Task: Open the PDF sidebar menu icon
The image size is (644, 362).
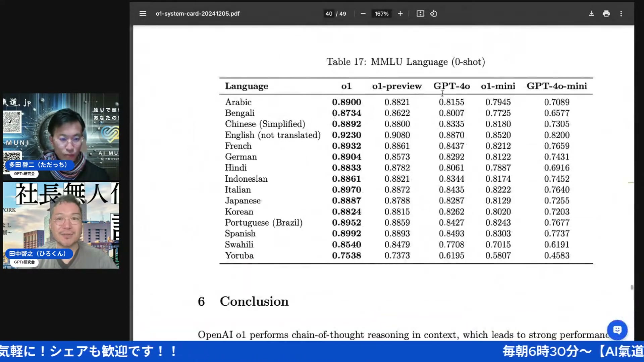Action: coord(143,14)
